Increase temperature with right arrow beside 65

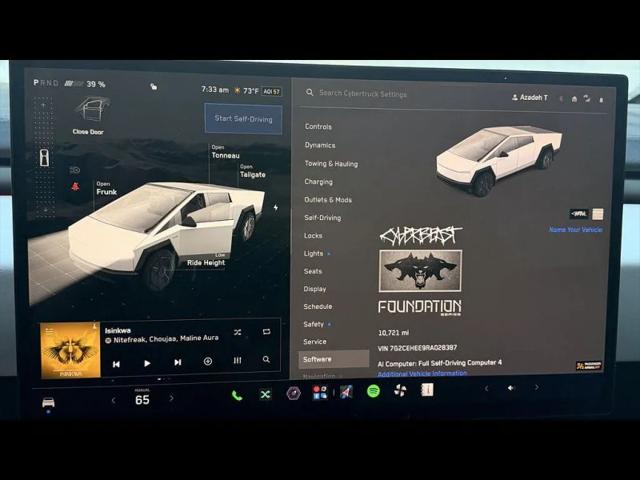coord(171,398)
